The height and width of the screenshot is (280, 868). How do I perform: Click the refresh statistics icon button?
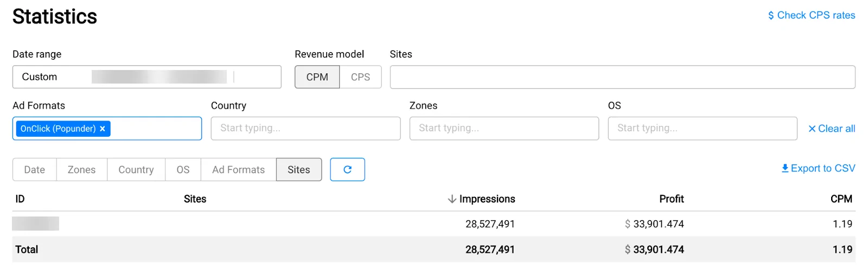347,169
